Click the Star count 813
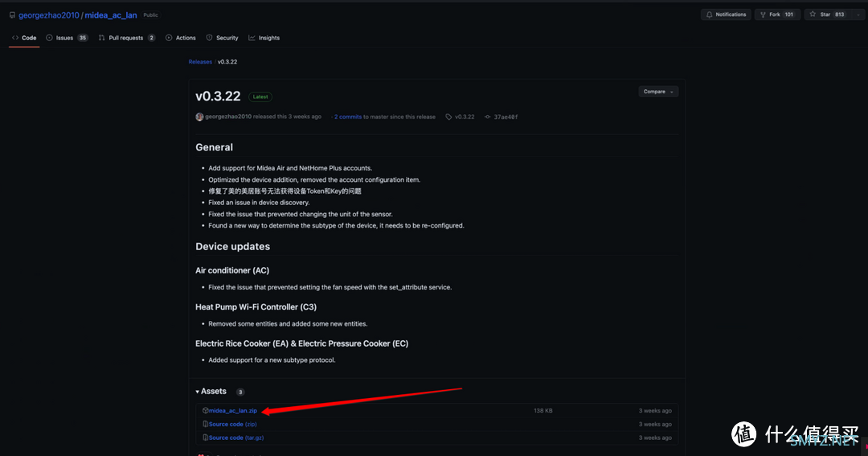Image resolution: width=868 pixels, height=456 pixels. (840, 14)
